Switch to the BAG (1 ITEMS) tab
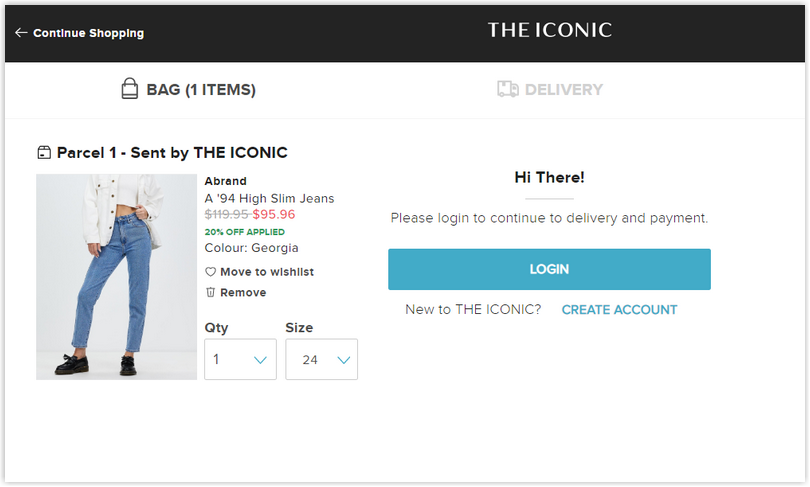Screen dimensions: 810x487 click(189, 89)
